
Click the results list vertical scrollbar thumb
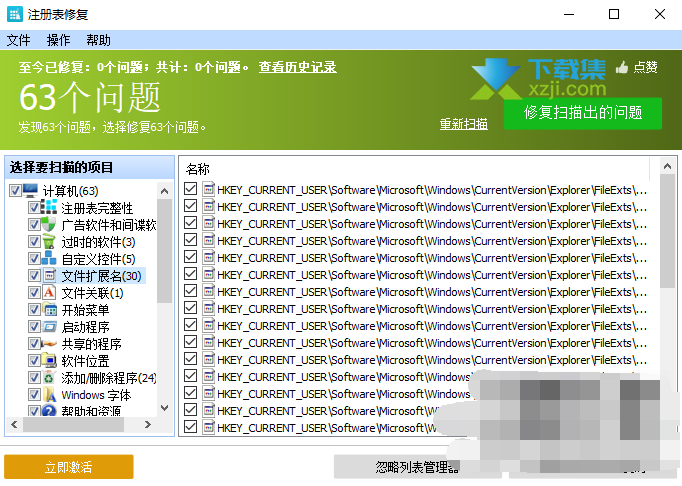667,231
